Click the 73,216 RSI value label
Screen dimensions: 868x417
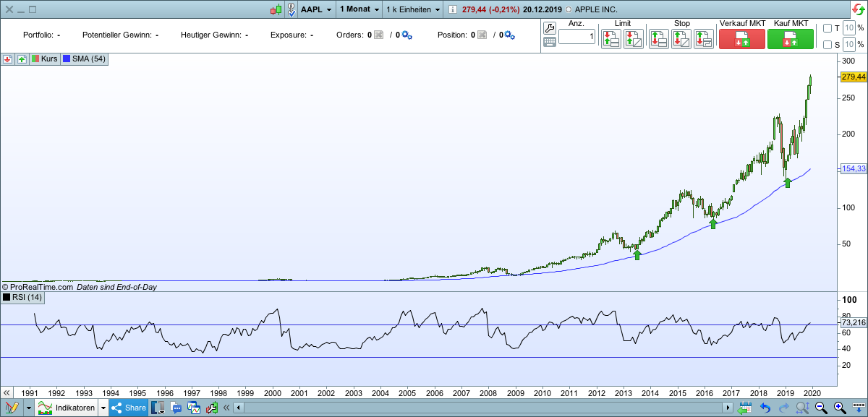pyautogui.click(x=854, y=322)
